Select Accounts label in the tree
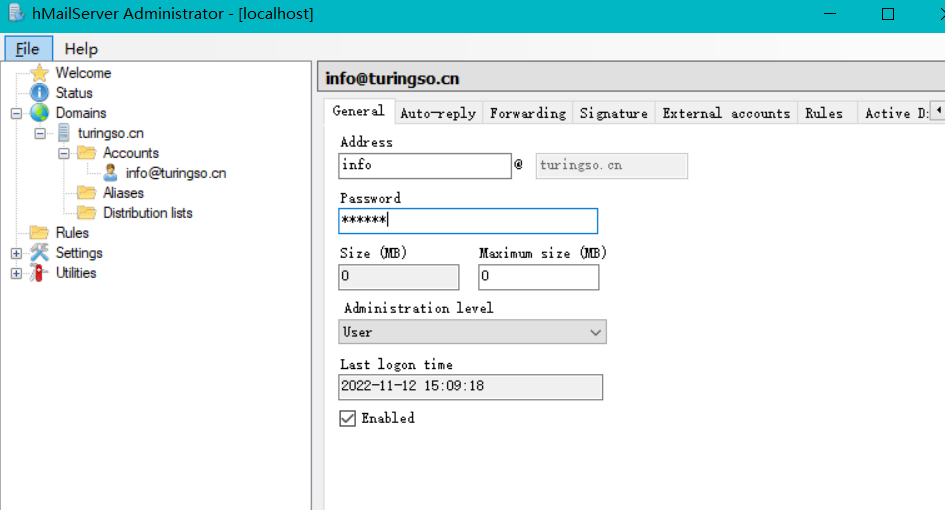Viewport: 945px width, 510px height. point(131,153)
